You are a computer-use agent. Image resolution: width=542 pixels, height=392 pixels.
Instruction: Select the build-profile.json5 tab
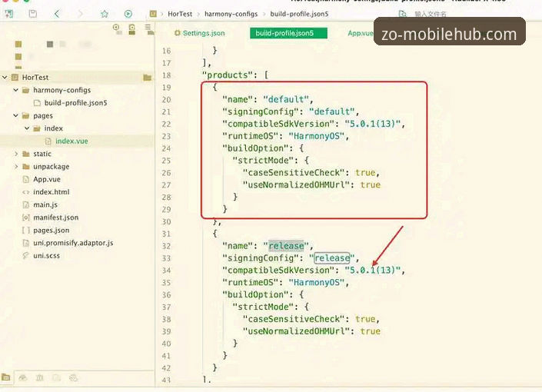[x=288, y=33]
